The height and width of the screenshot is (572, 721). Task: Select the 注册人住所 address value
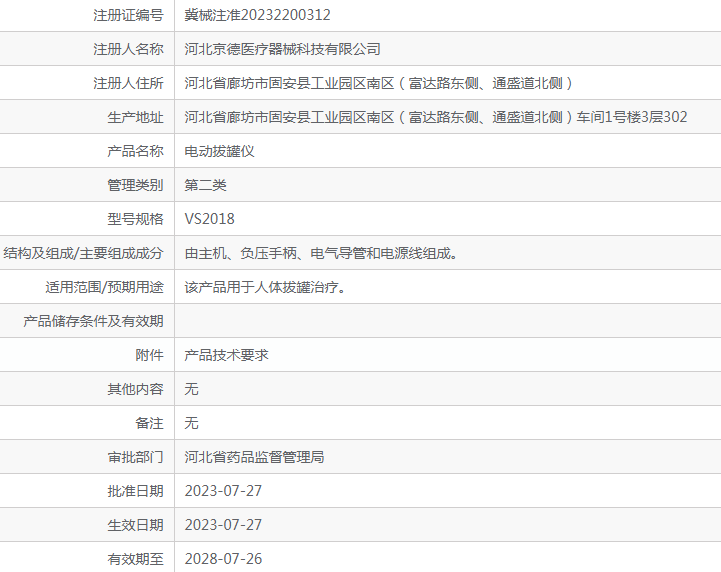pyautogui.click(x=379, y=83)
